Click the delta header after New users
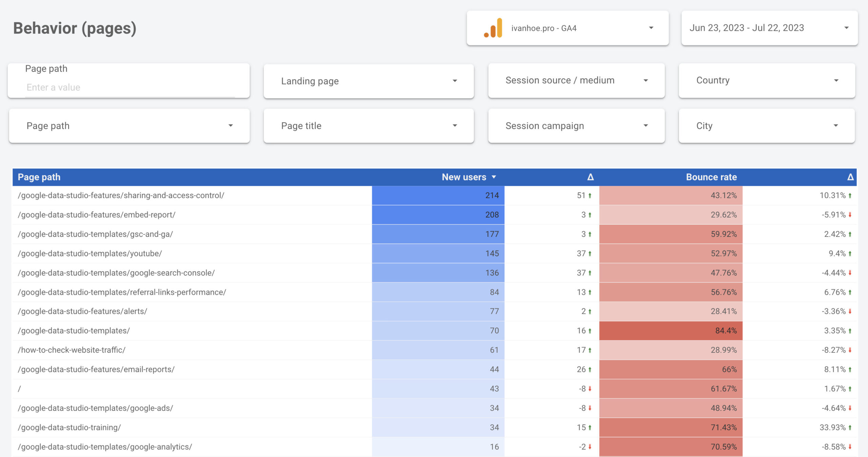 [590, 177]
